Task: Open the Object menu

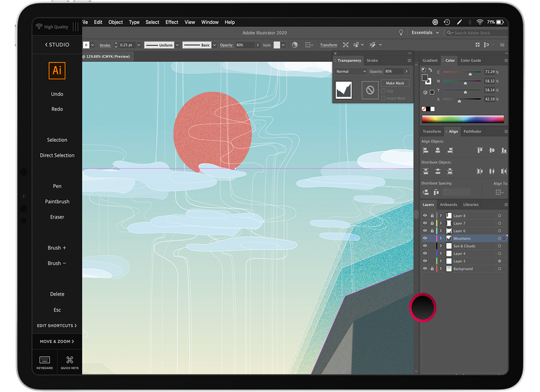Action: (x=115, y=22)
